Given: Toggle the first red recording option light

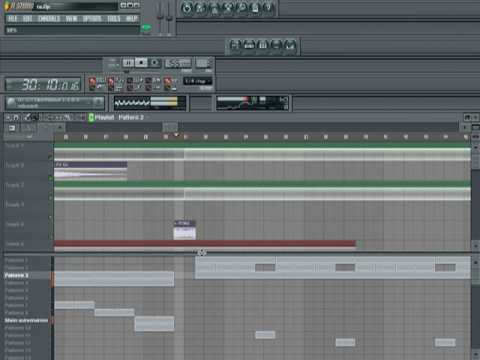Looking at the screenshot, I should [x=92, y=83].
